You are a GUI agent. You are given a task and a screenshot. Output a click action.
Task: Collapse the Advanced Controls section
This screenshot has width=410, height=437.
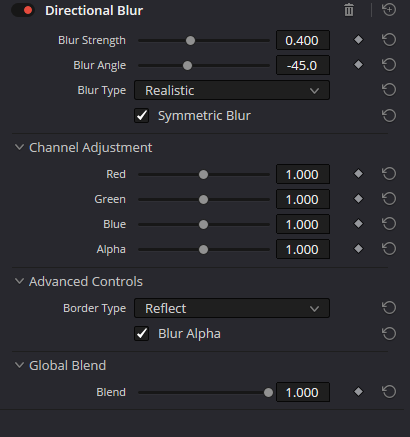click(x=19, y=281)
